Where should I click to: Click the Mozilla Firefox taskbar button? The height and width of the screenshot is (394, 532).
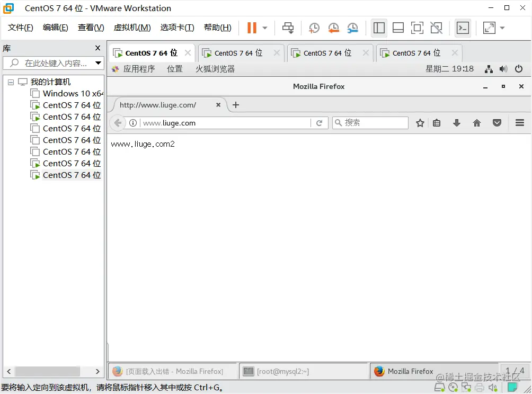435,371
